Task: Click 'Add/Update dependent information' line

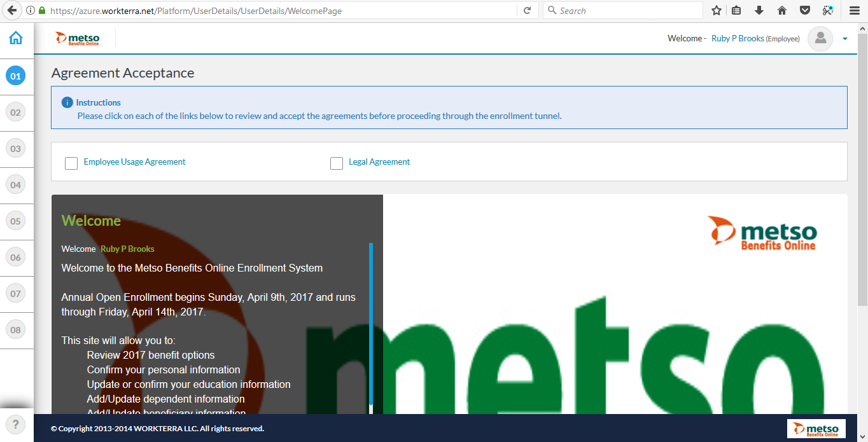Action: 166,399
